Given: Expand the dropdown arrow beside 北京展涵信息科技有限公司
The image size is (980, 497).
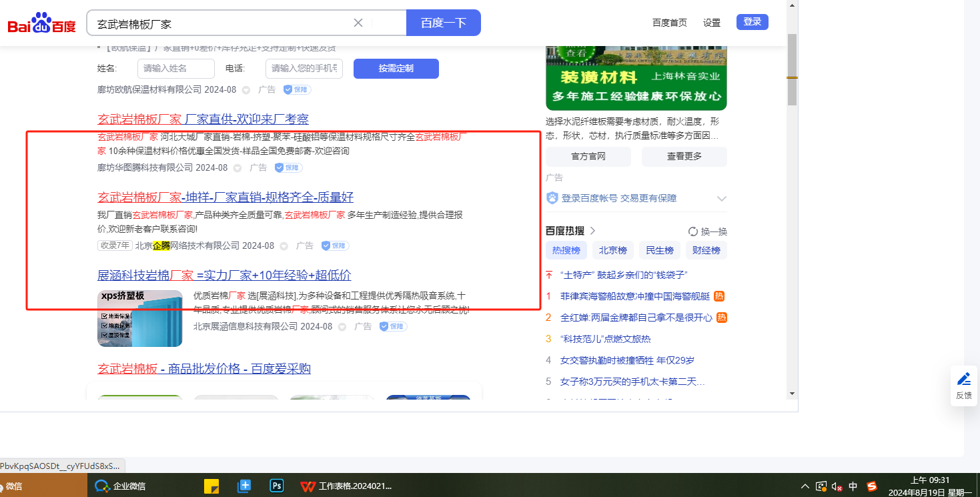Looking at the screenshot, I should tap(342, 327).
